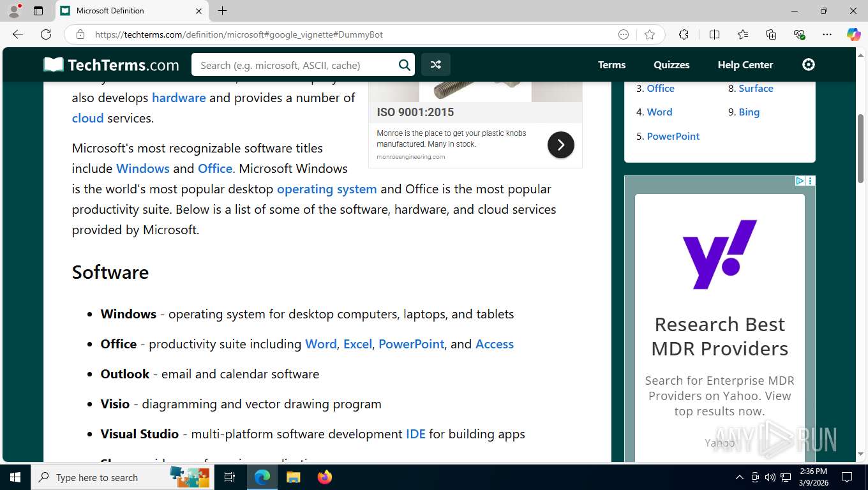The height and width of the screenshot is (490, 868).
Task: Open the Office link in paragraph
Action: pyautogui.click(x=215, y=168)
